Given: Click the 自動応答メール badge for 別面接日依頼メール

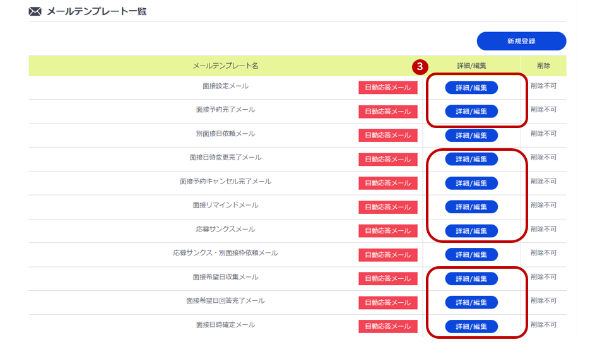Looking at the screenshot, I should tap(387, 136).
